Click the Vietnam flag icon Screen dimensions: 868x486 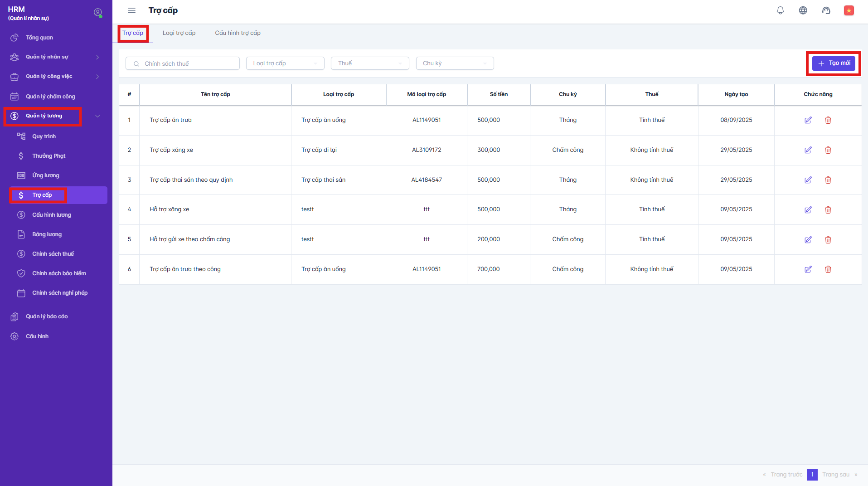tap(849, 10)
